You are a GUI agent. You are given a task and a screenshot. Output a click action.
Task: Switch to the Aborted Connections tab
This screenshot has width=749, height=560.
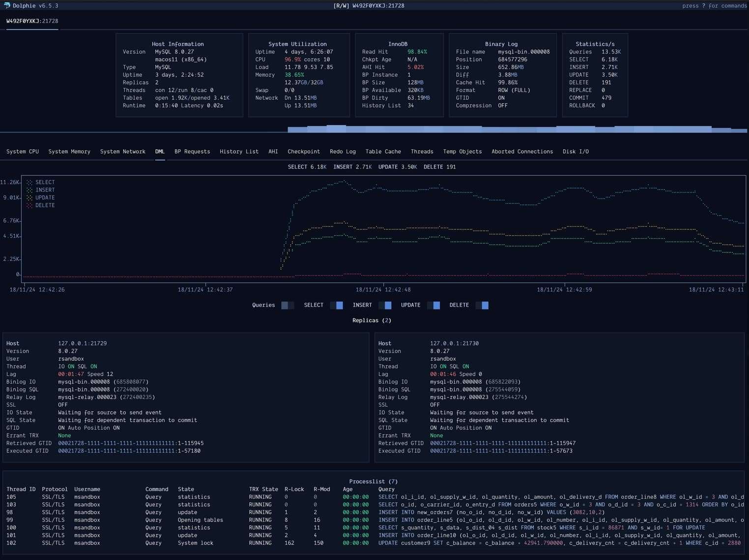pyautogui.click(x=522, y=151)
